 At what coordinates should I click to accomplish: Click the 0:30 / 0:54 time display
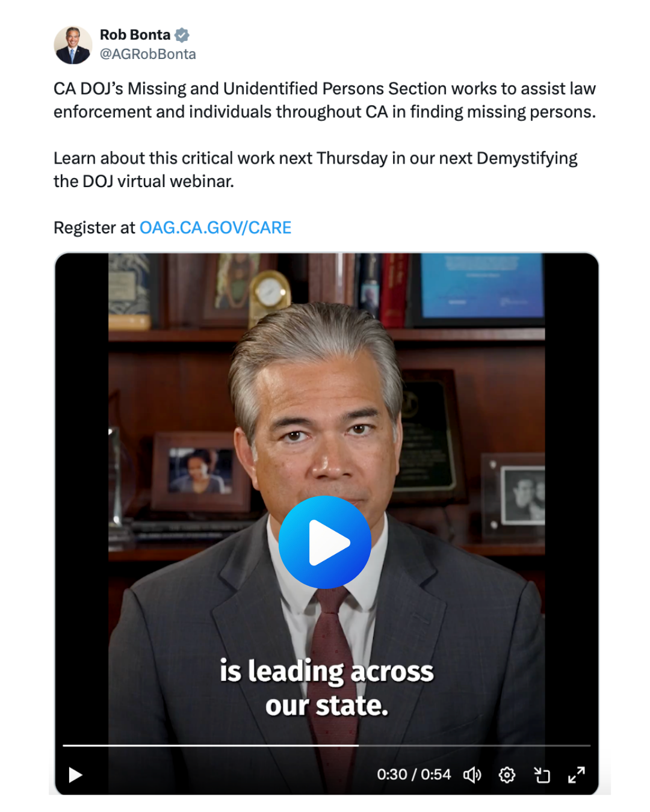[413, 775]
